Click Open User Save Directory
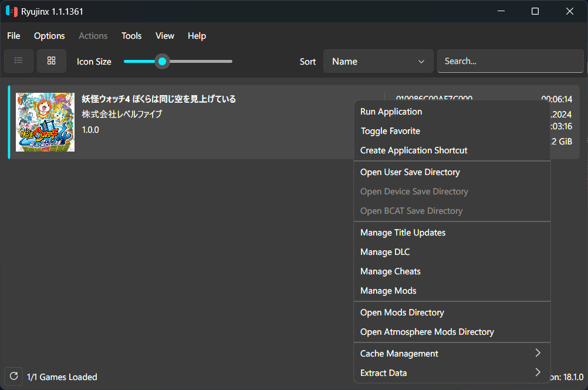 point(452,172)
